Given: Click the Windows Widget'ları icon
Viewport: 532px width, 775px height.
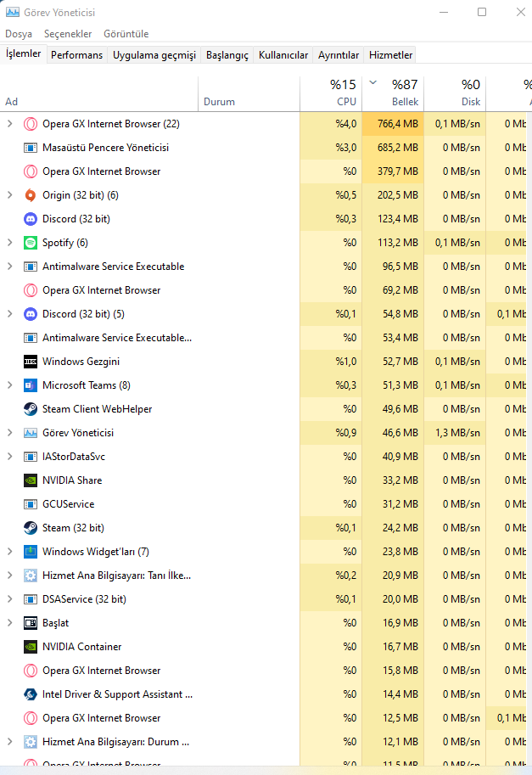Looking at the screenshot, I should (31, 552).
